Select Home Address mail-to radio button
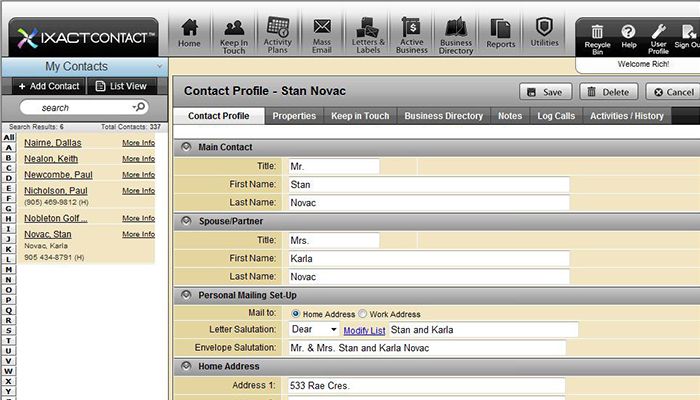Screen dimensions: 700x400 (295, 313)
